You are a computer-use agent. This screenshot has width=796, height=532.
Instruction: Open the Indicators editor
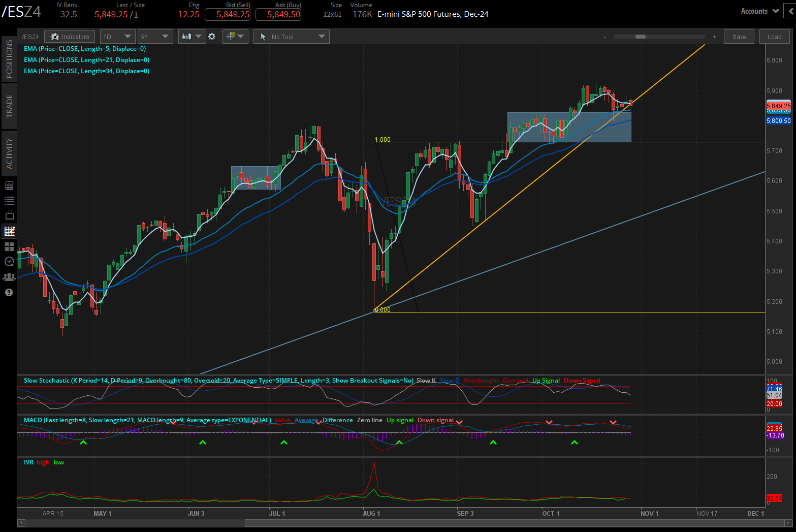pyautogui.click(x=70, y=36)
